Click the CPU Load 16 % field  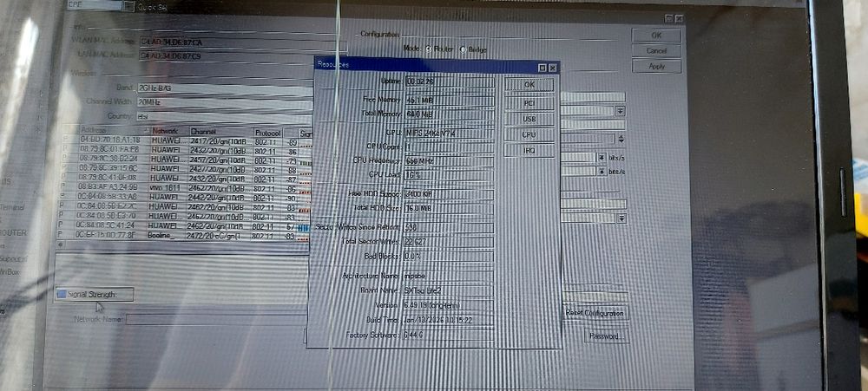(449, 175)
